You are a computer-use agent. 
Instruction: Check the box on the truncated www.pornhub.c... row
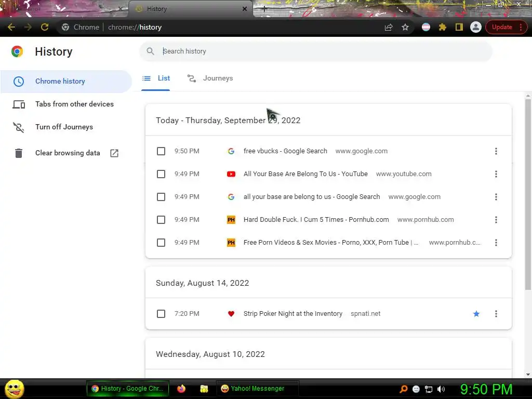(161, 243)
